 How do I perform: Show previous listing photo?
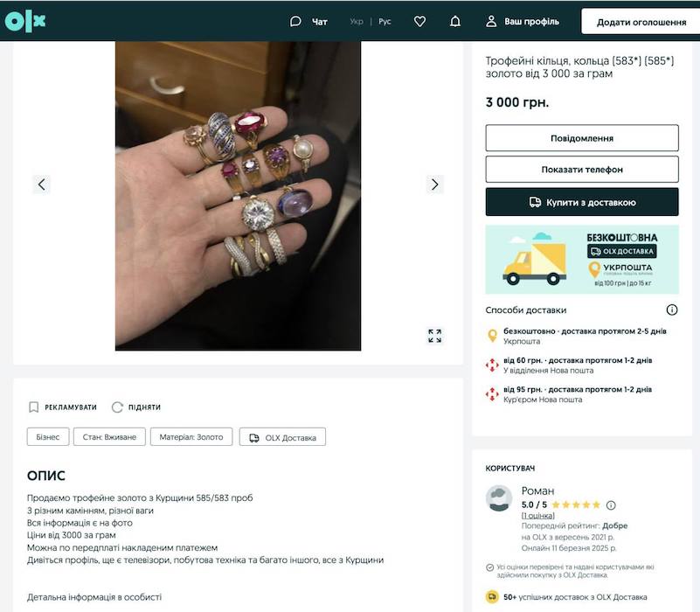[x=42, y=184]
